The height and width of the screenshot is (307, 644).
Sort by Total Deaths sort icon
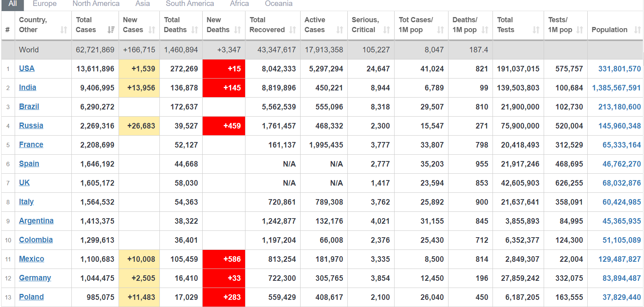click(x=194, y=30)
